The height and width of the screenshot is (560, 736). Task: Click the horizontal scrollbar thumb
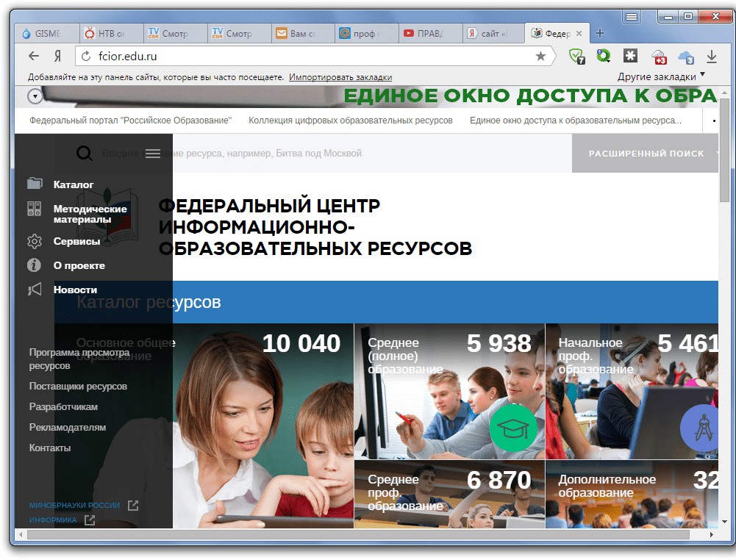[x=358, y=535]
